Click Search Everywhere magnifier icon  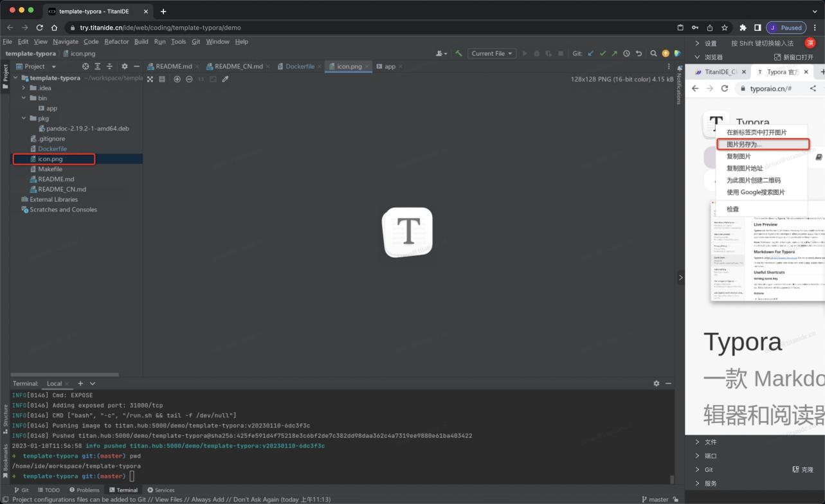[x=653, y=53]
